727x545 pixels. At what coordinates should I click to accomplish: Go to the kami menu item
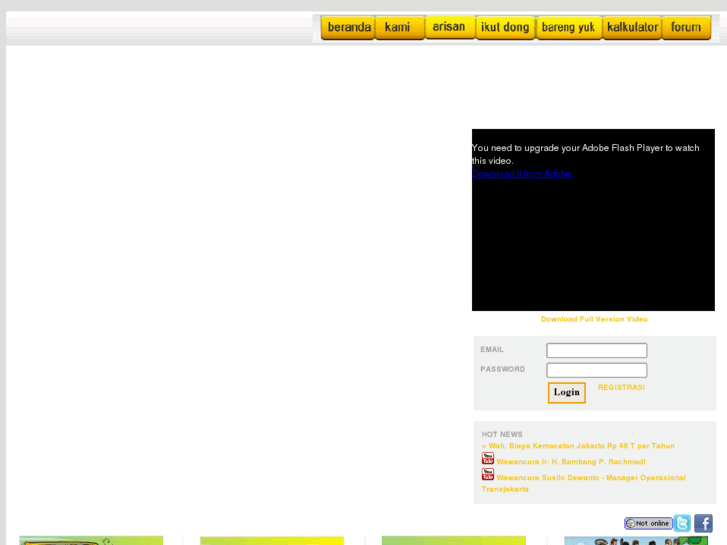coord(400,27)
